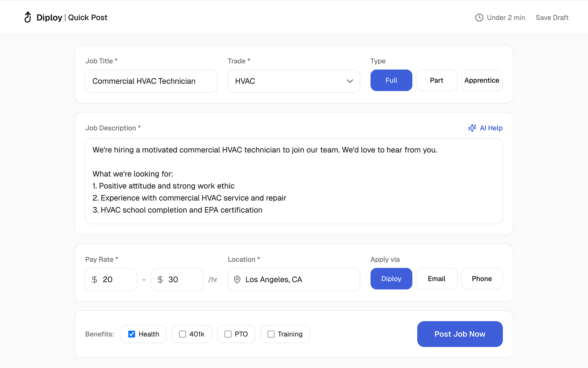
Task: Click the Diploy logo icon
Action: [x=28, y=17]
